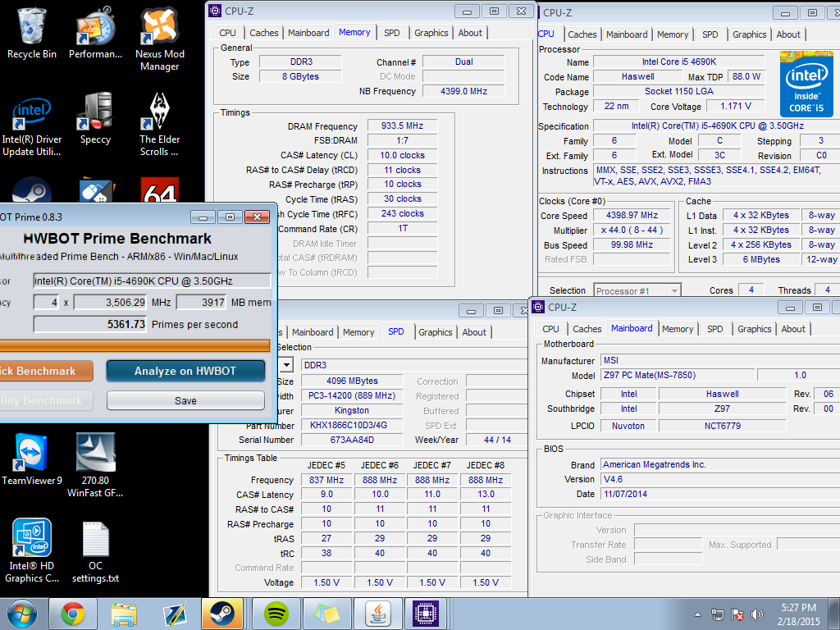Click the part number KHX1866C10D3/4G
The image size is (840, 630).
pos(352,425)
